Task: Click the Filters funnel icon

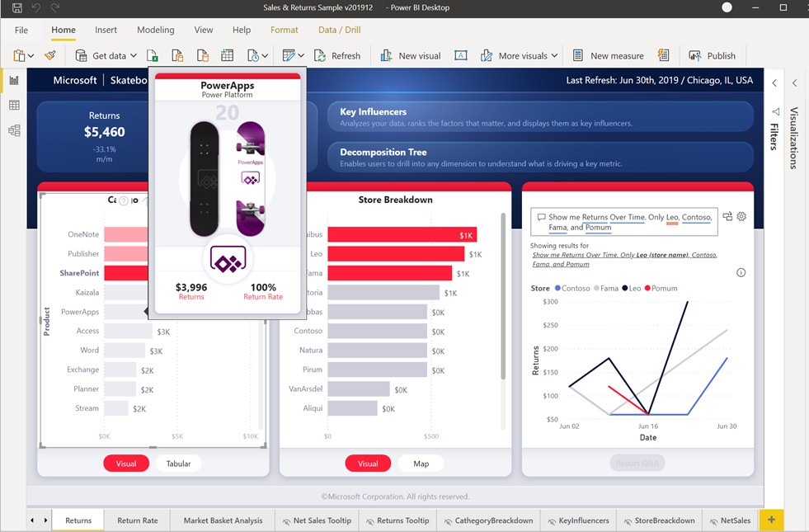Action: coord(775,111)
